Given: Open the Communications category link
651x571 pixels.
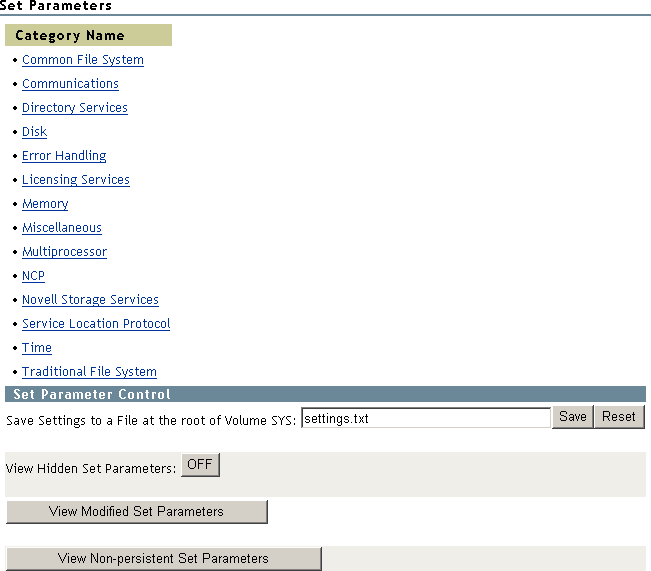Looking at the screenshot, I should tap(70, 84).
